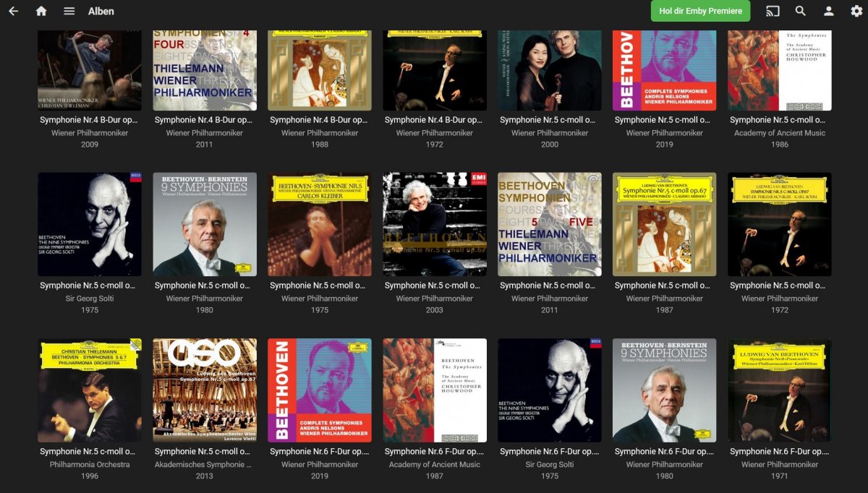This screenshot has width=868, height=493.
Task: Open the cast to device icon
Action: pyautogui.click(x=773, y=11)
